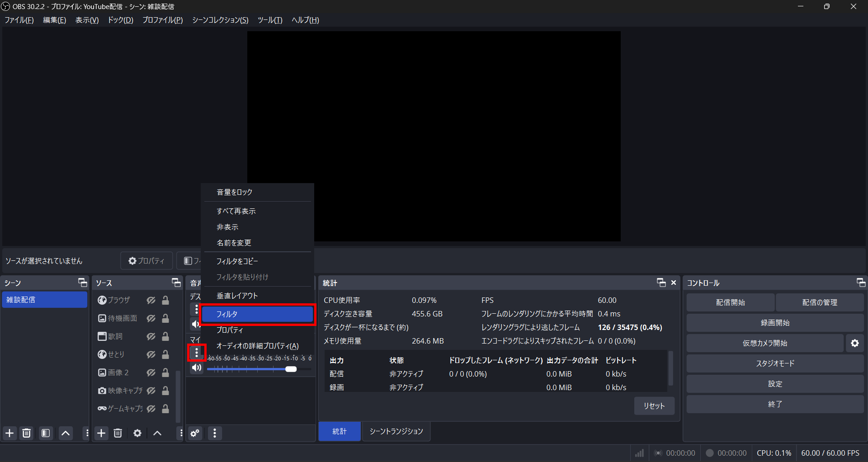This screenshot has height=462, width=868.
Task: Click the globe icon of ブラウザ source
Action: coord(102,300)
